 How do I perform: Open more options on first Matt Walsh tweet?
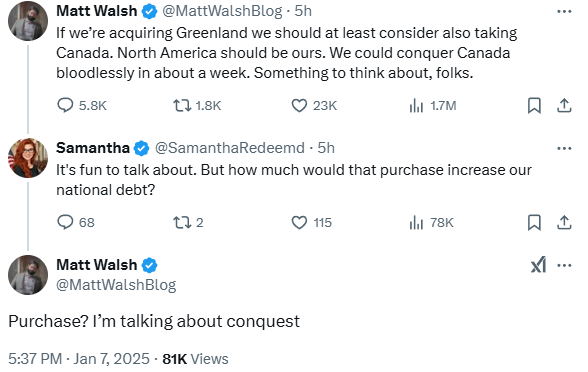pyautogui.click(x=564, y=11)
